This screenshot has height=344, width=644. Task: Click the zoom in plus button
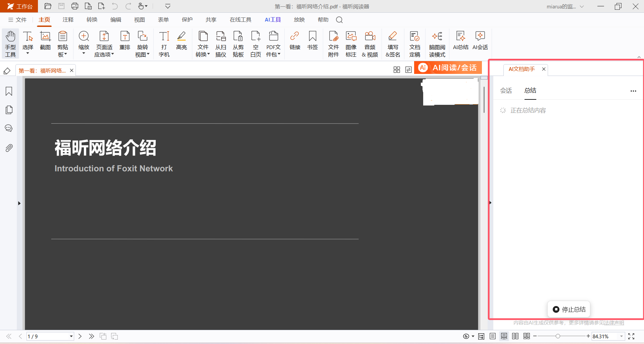(x=588, y=336)
